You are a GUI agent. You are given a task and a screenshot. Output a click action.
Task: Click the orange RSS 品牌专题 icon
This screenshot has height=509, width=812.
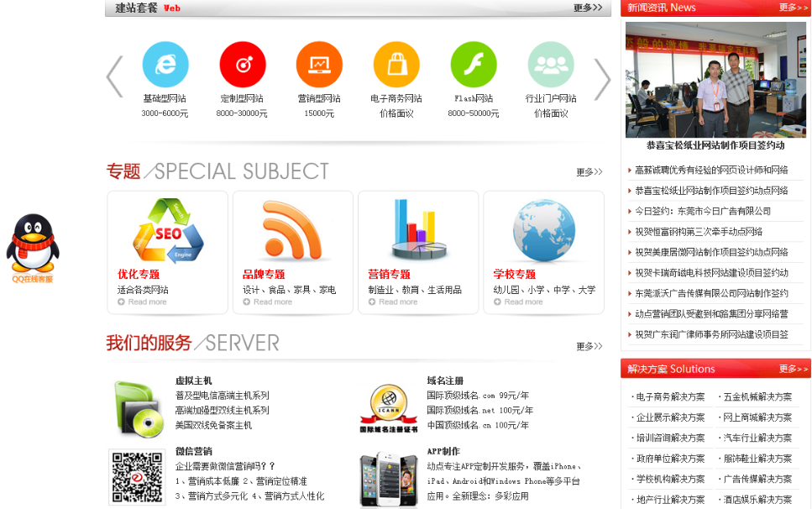[292, 230]
